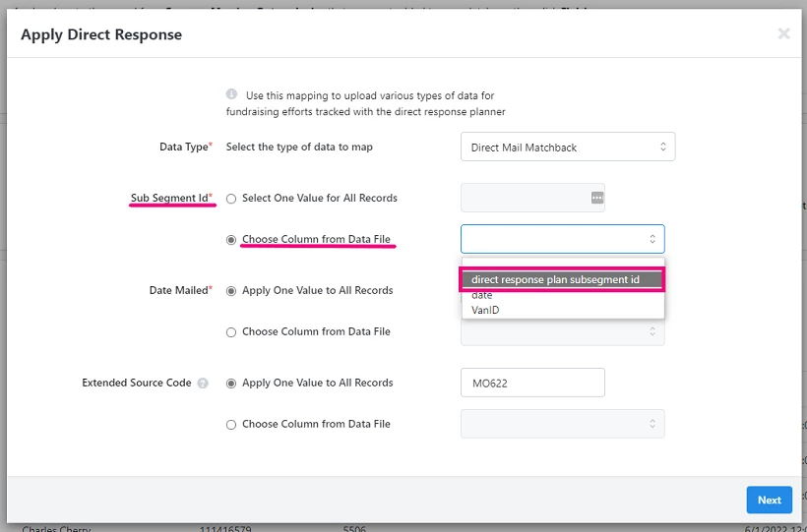Select Extended Source Code Choose Column radio
This screenshot has height=532, width=807.
point(231,425)
